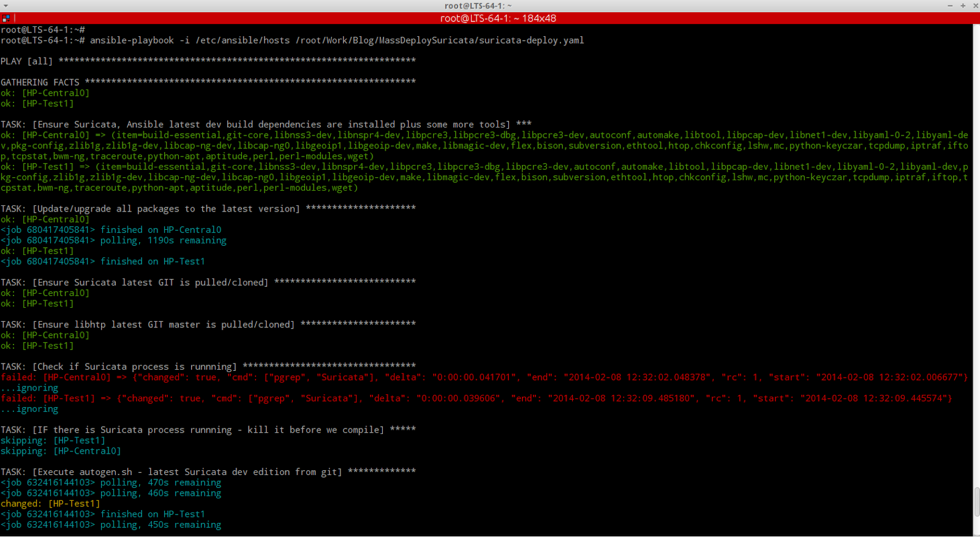This screenshot has height=537, width=980.
Task: Click the 'Execute autogen.sh' task line
Action: point(208,472)
